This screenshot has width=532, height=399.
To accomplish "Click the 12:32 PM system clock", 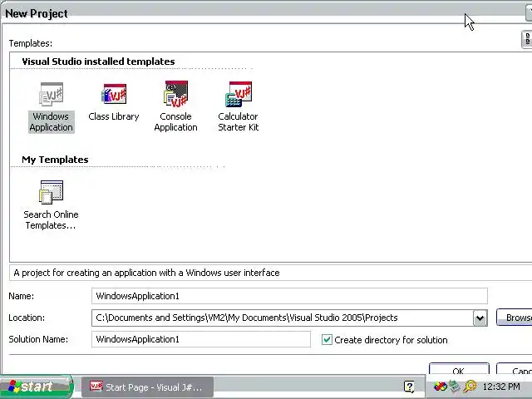I will pyautogui.click(x=501, y=387).
